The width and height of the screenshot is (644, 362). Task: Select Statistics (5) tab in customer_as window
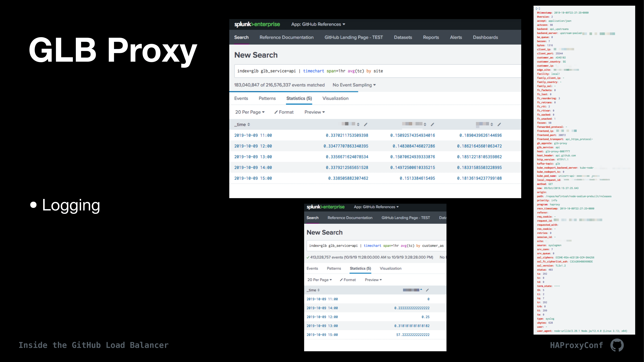pos(361,268)
